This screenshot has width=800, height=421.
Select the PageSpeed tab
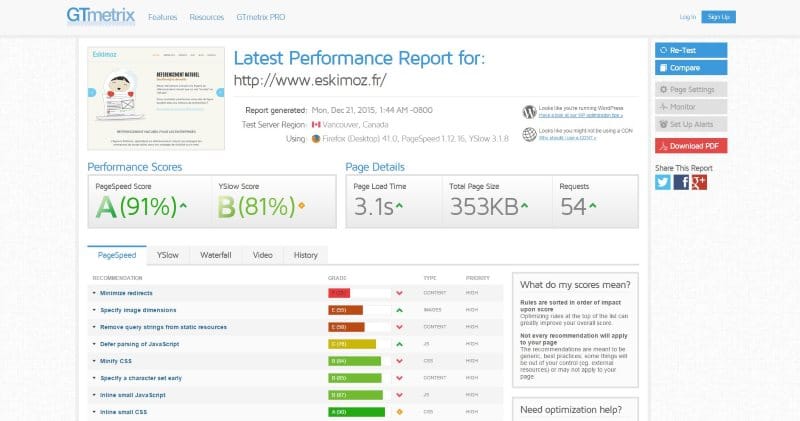[x=117, y=255]
